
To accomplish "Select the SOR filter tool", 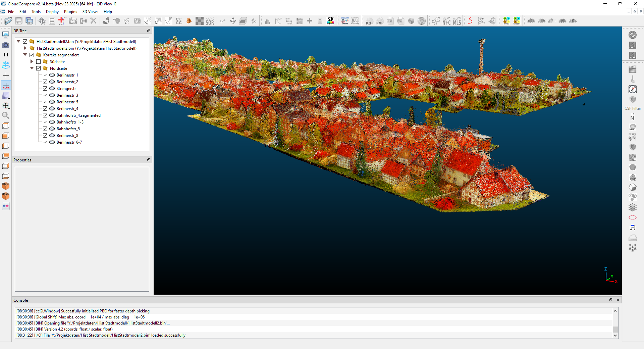I will tap(210, 21).
